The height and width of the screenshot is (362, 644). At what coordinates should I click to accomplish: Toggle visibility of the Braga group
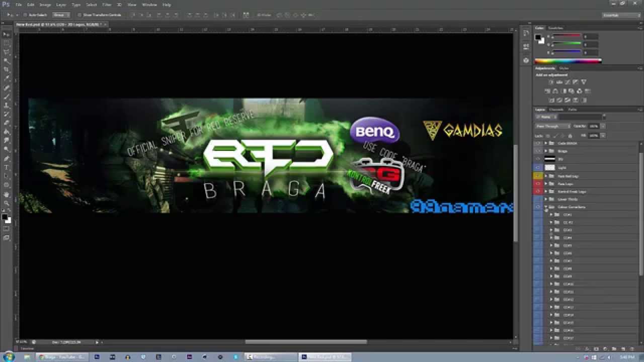tap(538, 151)
